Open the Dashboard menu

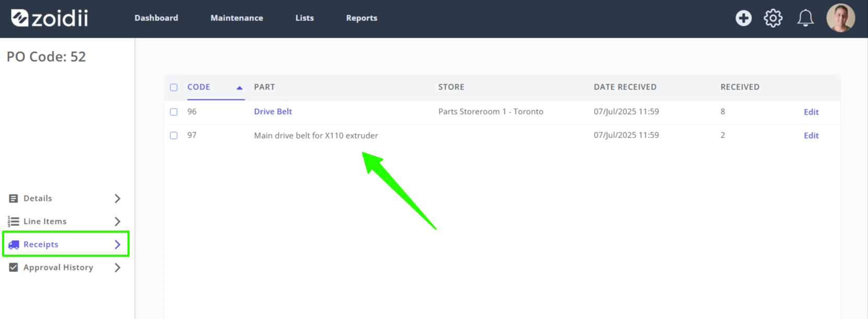(156, 18)
